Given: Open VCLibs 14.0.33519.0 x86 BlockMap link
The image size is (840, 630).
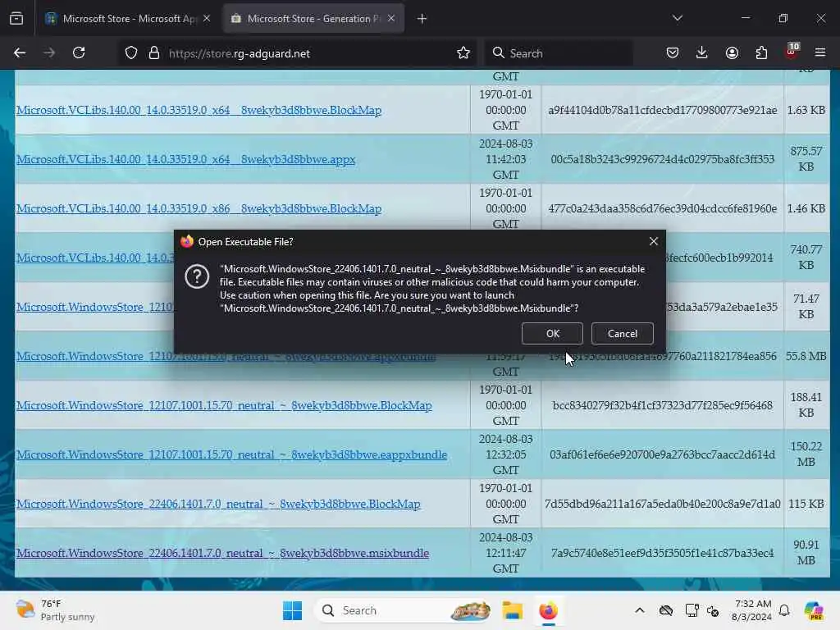Looking at the screenshot, I should coord(199,209).
